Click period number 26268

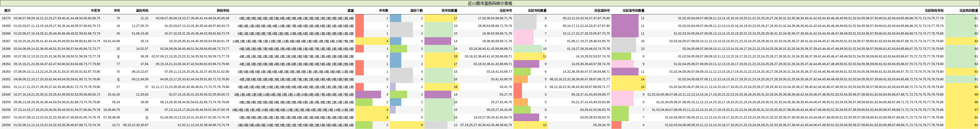(6, 33)
